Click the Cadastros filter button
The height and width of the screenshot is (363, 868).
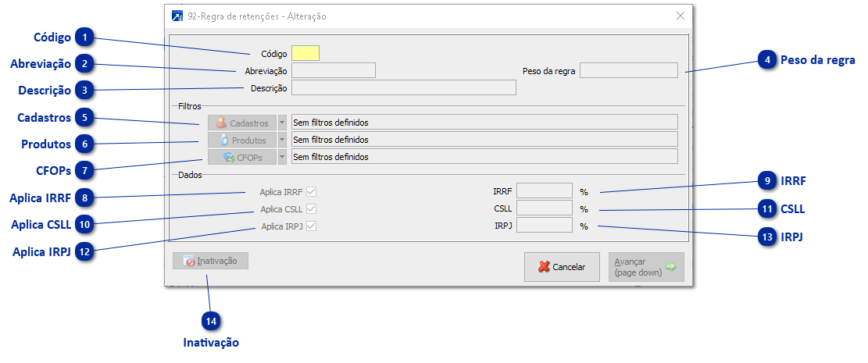242,123
